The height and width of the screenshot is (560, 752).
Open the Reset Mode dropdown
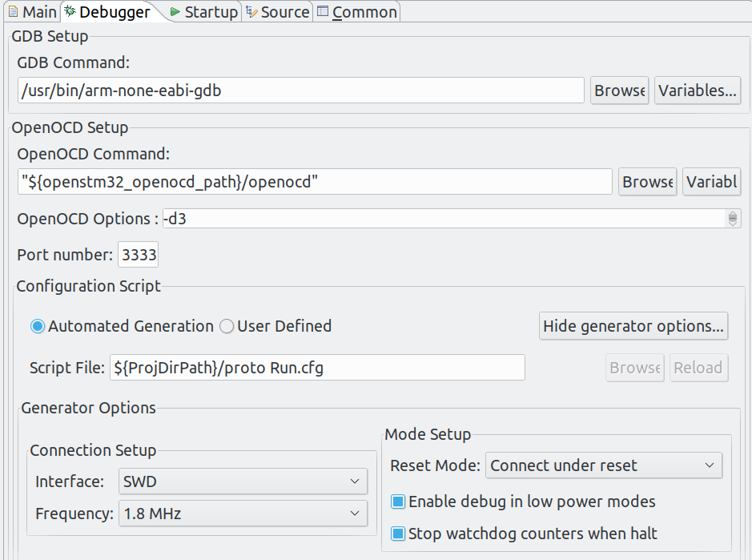coord(604,465)
